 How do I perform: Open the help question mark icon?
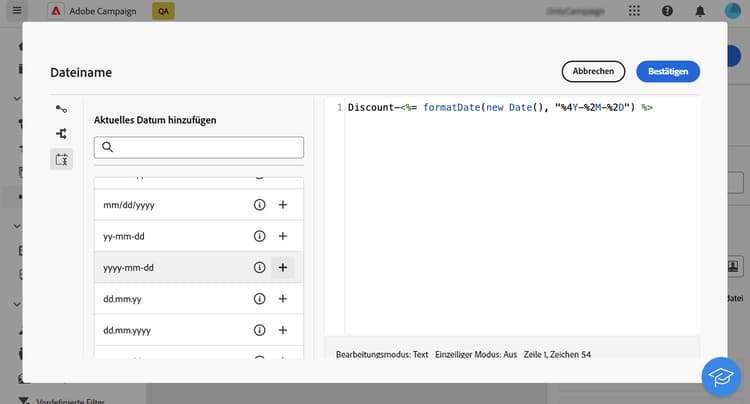(x=667, y=11)
